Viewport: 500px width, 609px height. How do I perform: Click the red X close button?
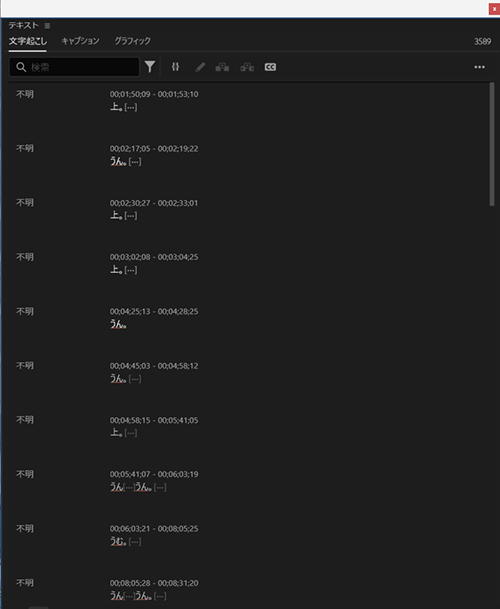[x=494, y=9]
